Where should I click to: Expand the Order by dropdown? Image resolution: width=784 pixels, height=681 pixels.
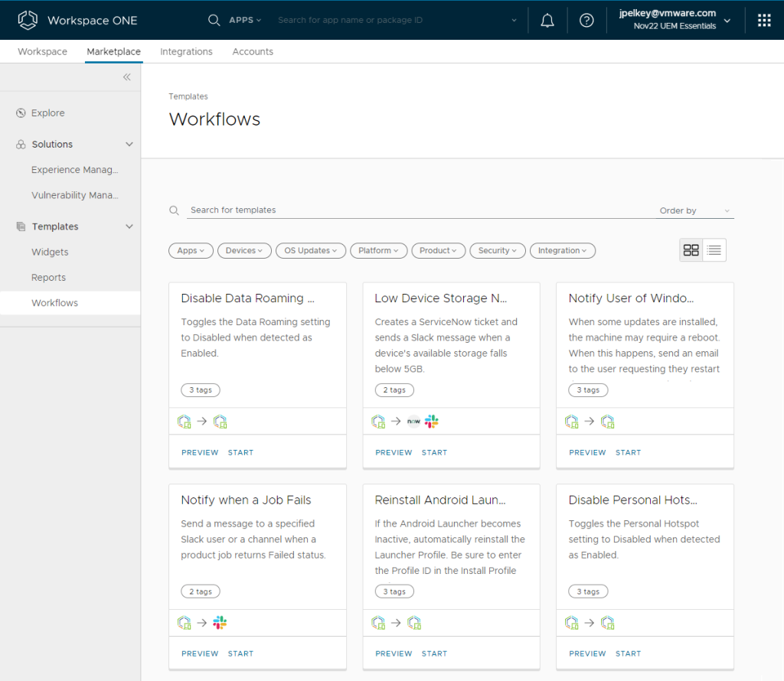point(694,210)
